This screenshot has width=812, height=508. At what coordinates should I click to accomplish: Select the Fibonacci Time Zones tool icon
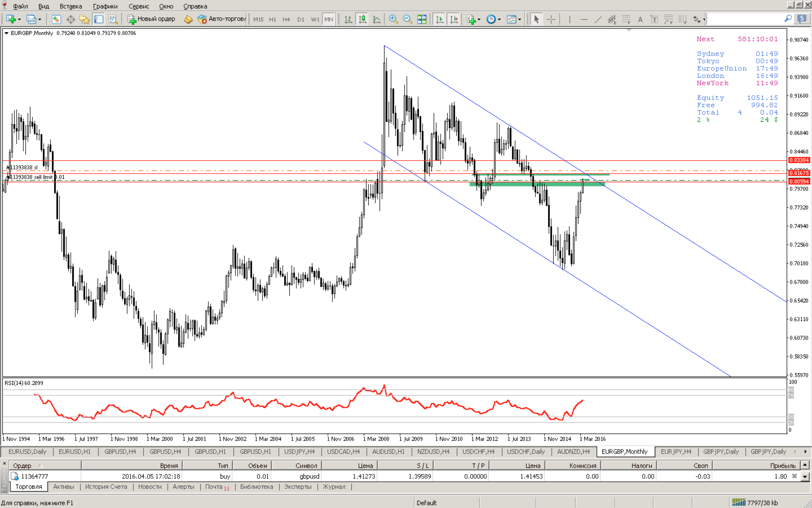coord(683,19)
